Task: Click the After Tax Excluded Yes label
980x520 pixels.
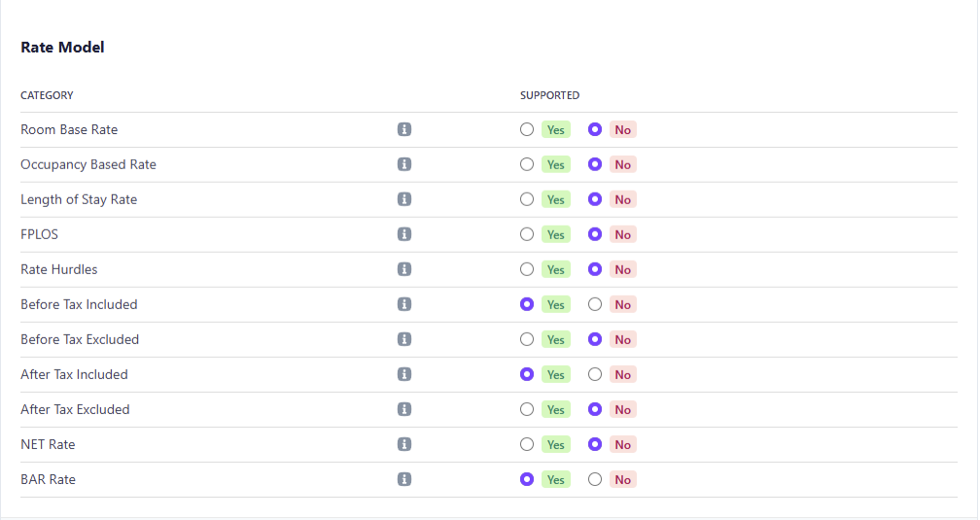Action: pyautogui.click(x=555, y=409)
